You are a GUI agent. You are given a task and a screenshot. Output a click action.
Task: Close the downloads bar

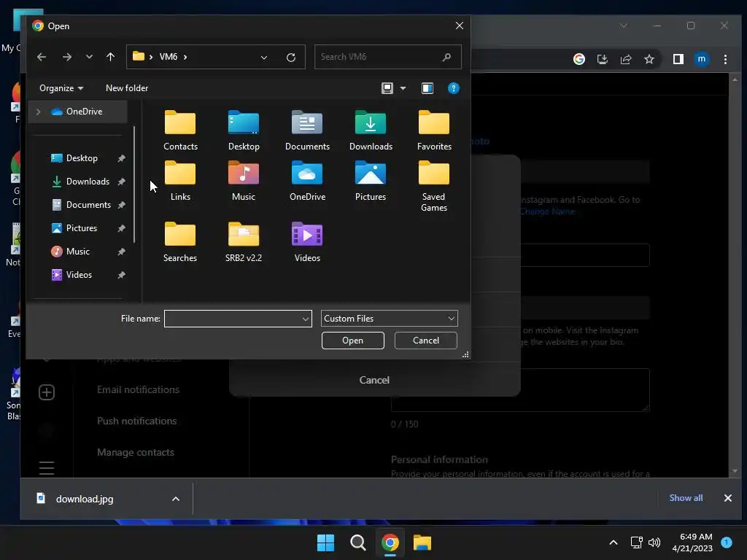pos(727,497)
